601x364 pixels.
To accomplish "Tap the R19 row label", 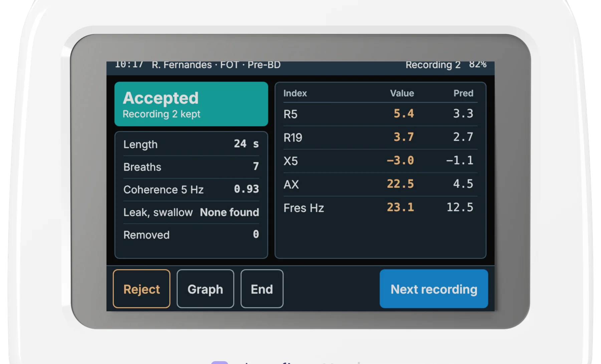I will [293, 138].
